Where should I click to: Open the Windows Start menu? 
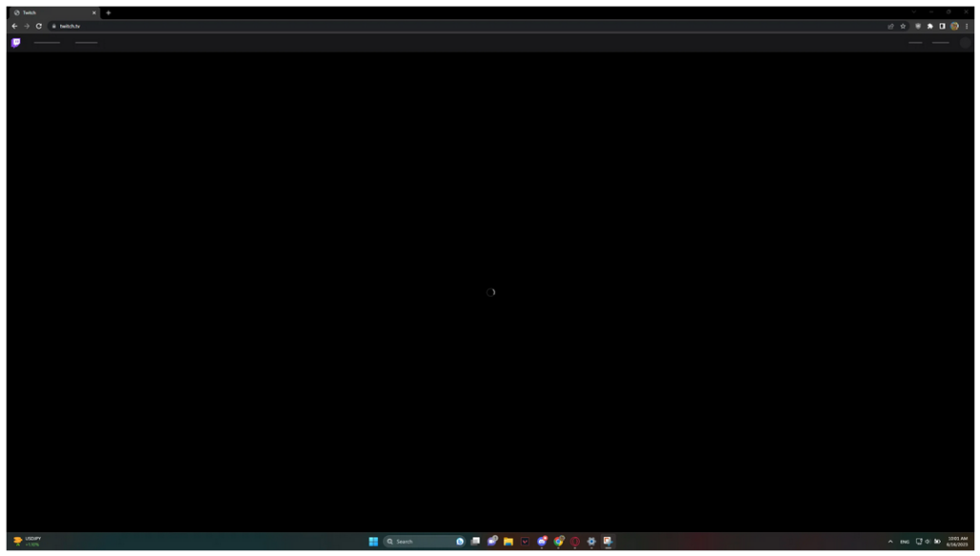pos(373,542)
